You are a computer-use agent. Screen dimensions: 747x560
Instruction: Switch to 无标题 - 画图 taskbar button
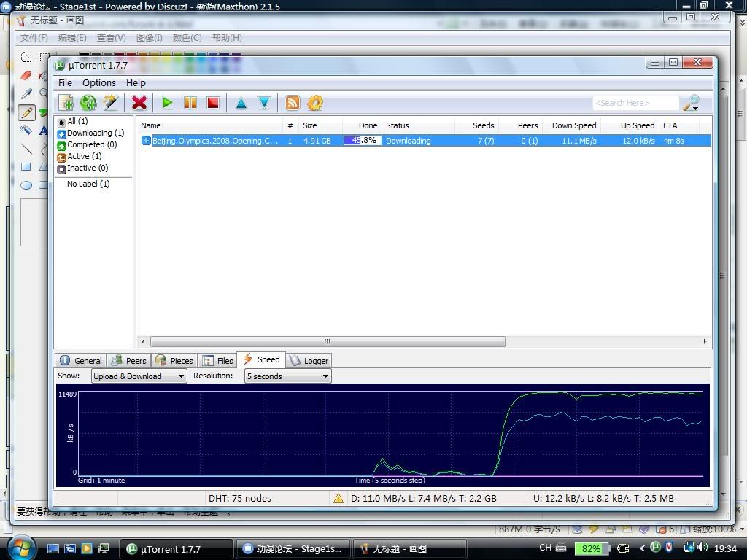click(410, 549)
